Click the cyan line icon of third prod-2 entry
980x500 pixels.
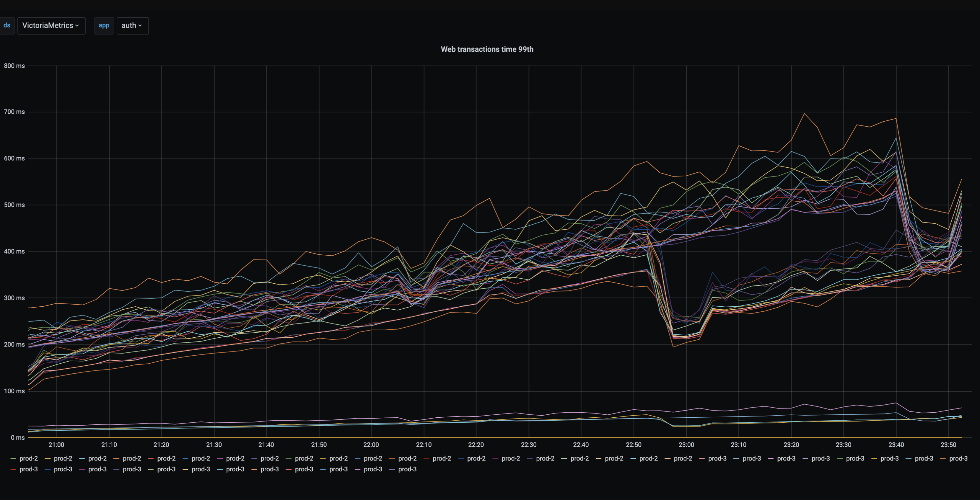click(82, 459)
